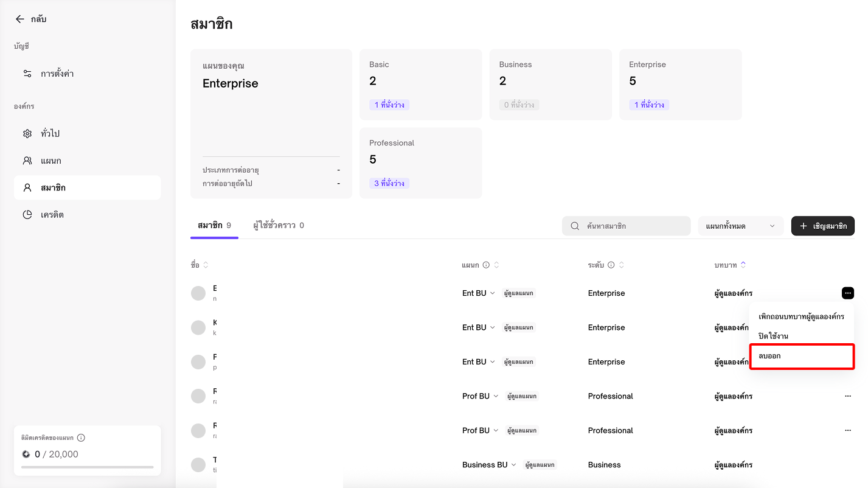Sort members by บทบาท column
This screenshot has height=488, width=868.
[743, 265]
